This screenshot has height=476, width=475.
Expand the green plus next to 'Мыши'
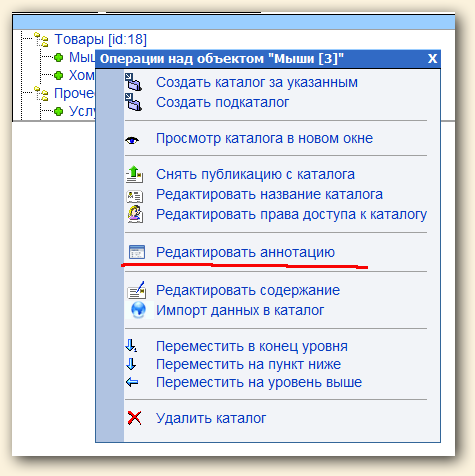(58, 58)
